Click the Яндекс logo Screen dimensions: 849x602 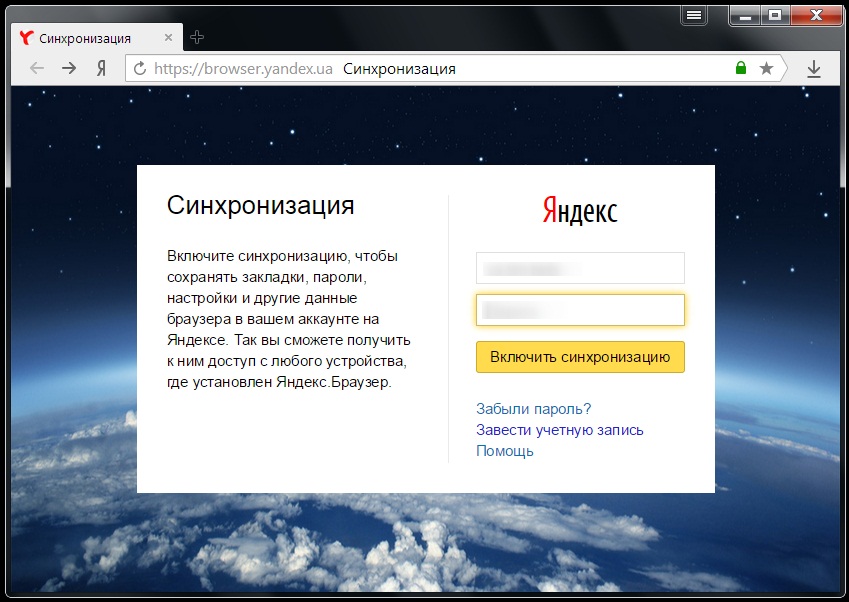pyautogui.click(x=580, y=210)
